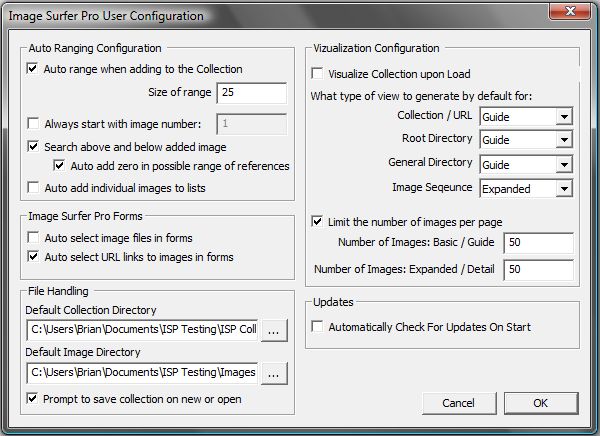Close the dialog with the X button
The height and width of the screenshot is (436, 600).
(x=570, y=11)
